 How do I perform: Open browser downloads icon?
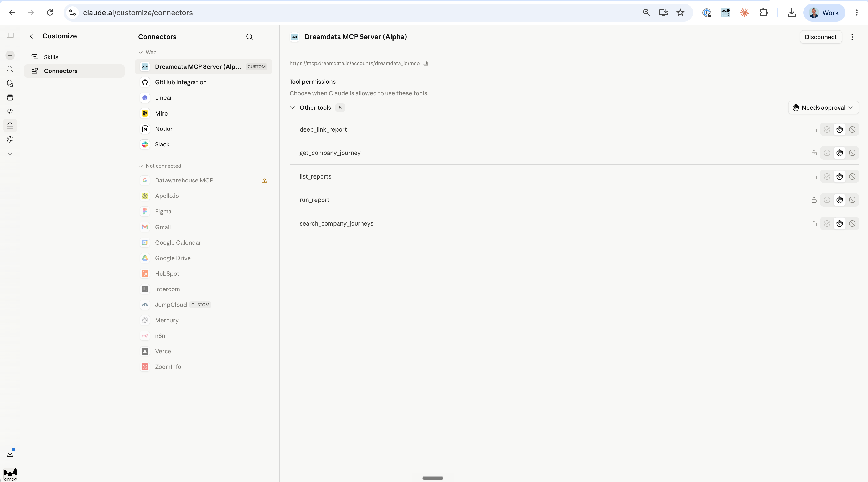(x=792, y=13)
